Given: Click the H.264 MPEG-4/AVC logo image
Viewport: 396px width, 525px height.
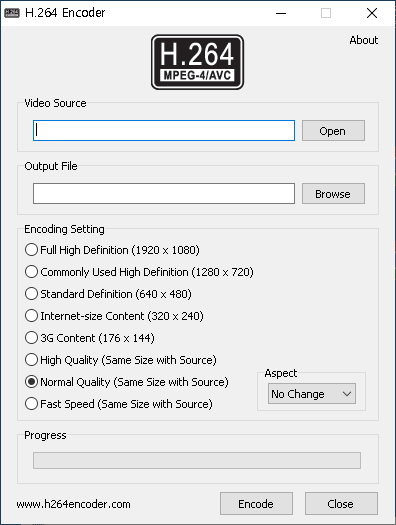Looking at the screenshot, I should (x=197, y=62).
